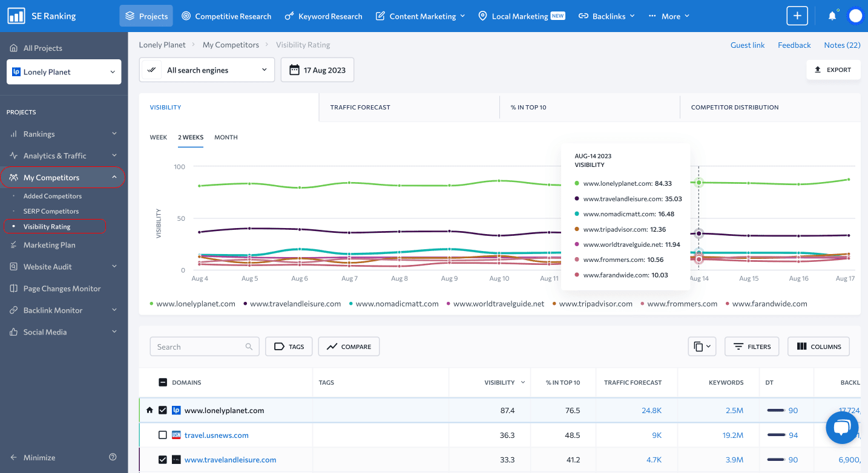The image size is (868, 473).
Task: Toggle www.lonelyplanet.com legend series
Action: pyautogui.click(x=192, y=304)
